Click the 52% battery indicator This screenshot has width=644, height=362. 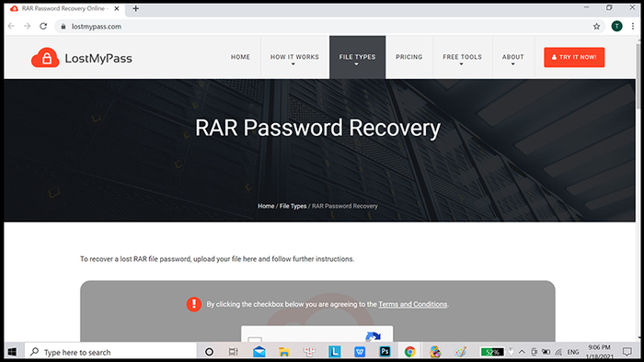click(492, 352)
